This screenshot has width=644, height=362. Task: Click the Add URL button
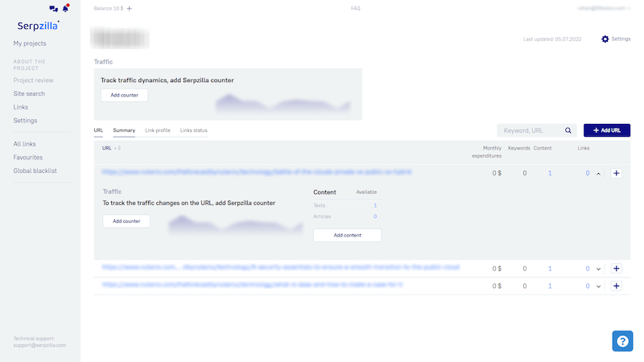coord(606,130)
